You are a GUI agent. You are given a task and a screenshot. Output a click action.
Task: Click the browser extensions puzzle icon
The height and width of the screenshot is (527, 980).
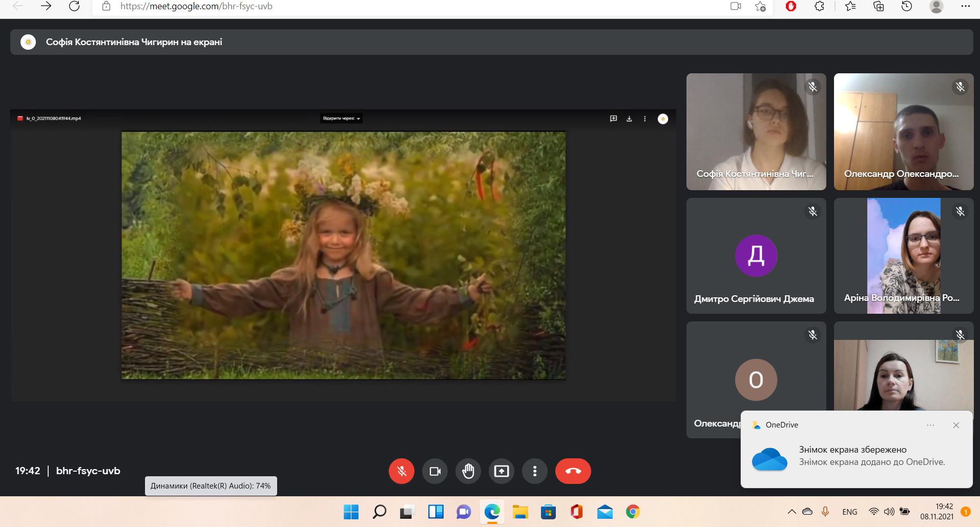point(819,7)
